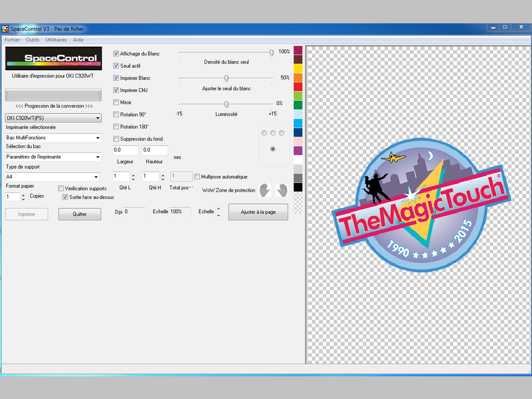This screenshot has width=532, height=399.
Task: Pick the light pink color swatch
Action: pos(298,142)
